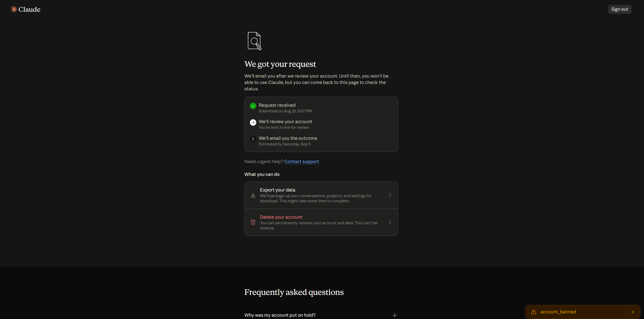
Task: Open the Export your data chevron
Action: coord(390,195)
